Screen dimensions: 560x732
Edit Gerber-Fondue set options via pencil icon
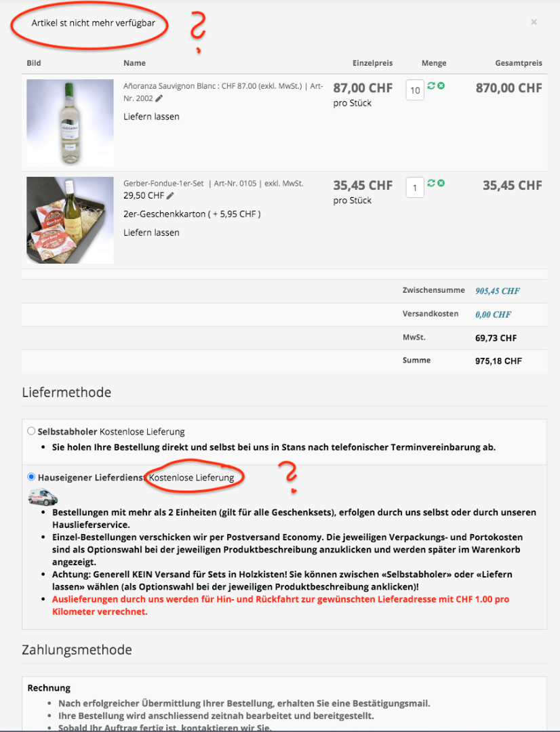tap(170, 196)
